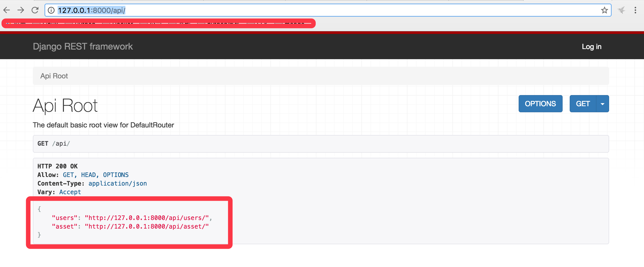644x267 pixels.
Task: Send a GET request with the GET button
Action: coord(583,104)
